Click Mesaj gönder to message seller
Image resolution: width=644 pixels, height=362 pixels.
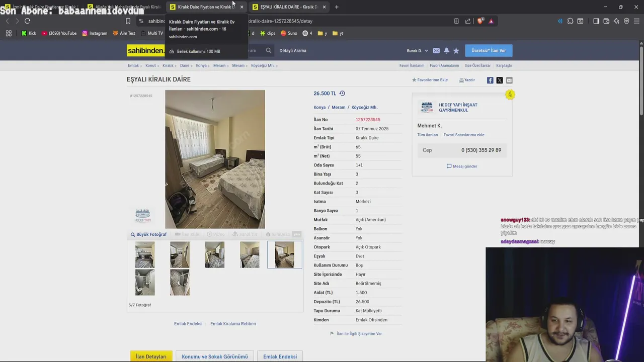coord(462,166)
